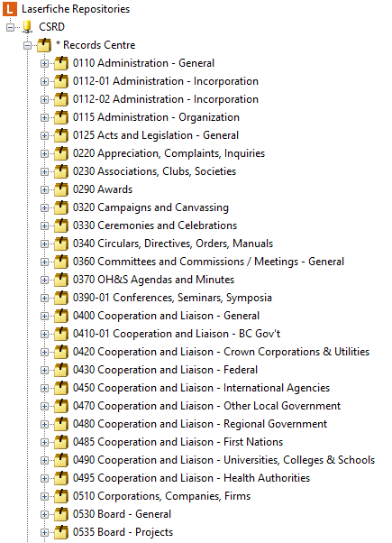
Task: Click the CSRD repository icon
Action: [x=27, y=27]
